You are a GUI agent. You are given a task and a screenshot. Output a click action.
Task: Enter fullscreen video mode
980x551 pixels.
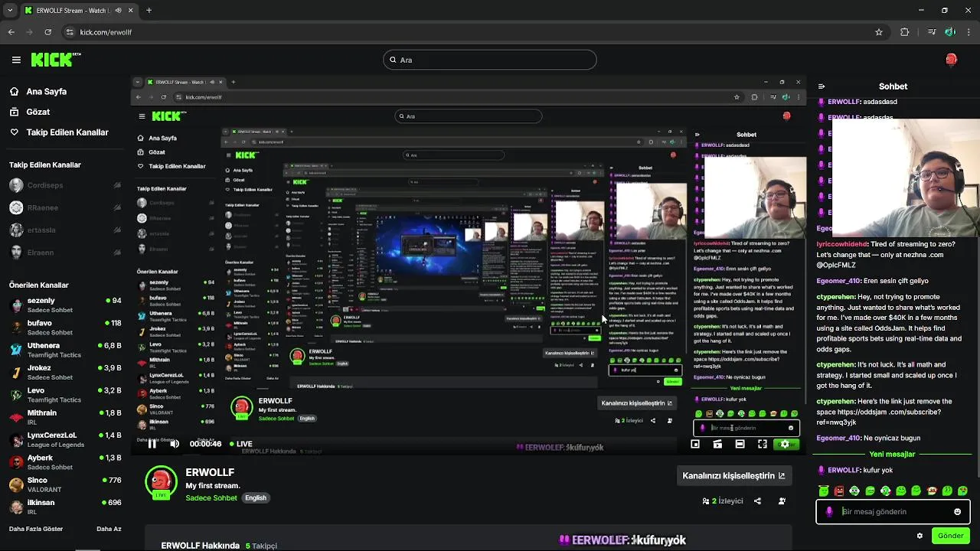(763, 444)
